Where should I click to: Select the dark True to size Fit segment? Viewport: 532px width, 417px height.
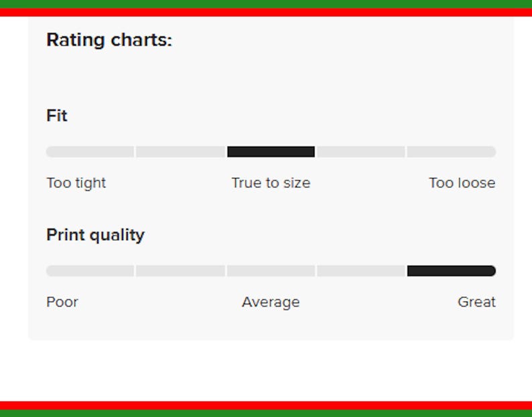pos(271,151)
